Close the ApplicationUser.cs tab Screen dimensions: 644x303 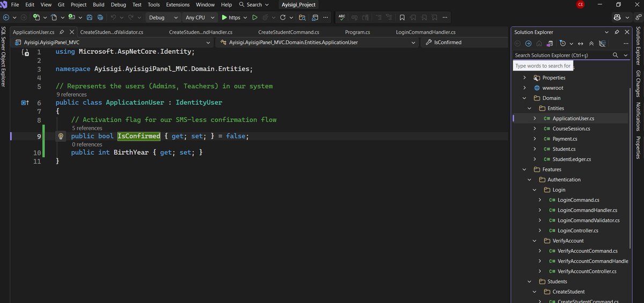point(71,32)
